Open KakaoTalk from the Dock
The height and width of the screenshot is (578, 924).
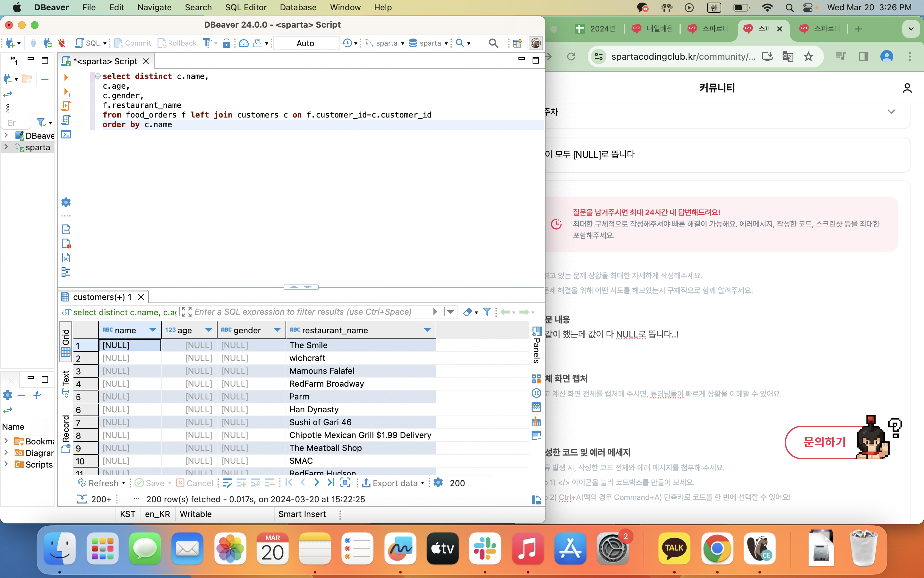point(674,549)
